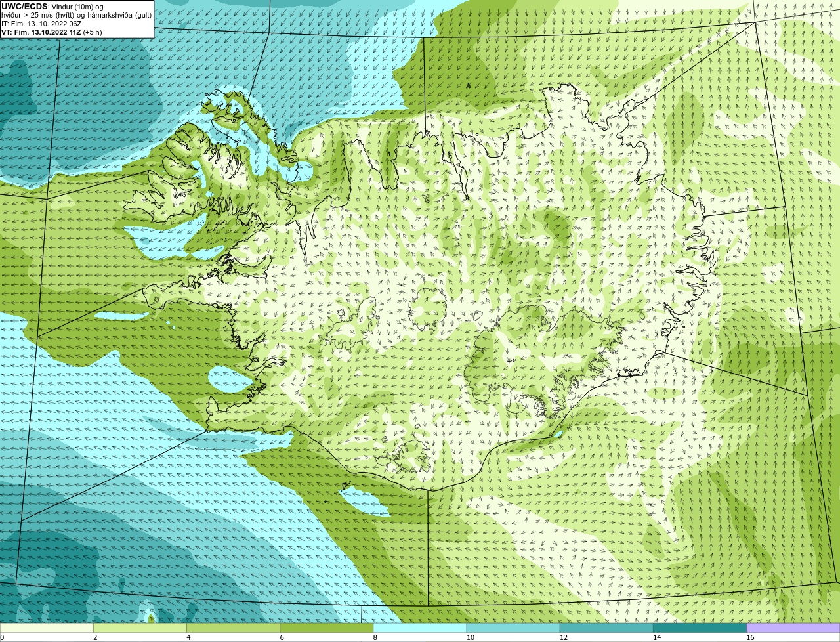The image size is (840, 642).
Task: Click the 14–16 m/s dark teal legend swatch
Action: pyautogui.click(x=700, y=628)
